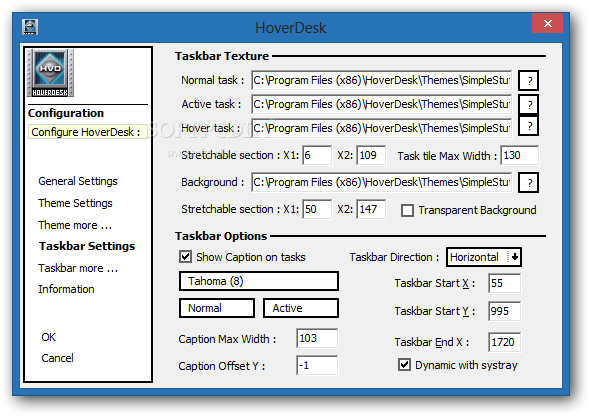590x416 pixels.
Task: Open Information page
Action: 66,289
